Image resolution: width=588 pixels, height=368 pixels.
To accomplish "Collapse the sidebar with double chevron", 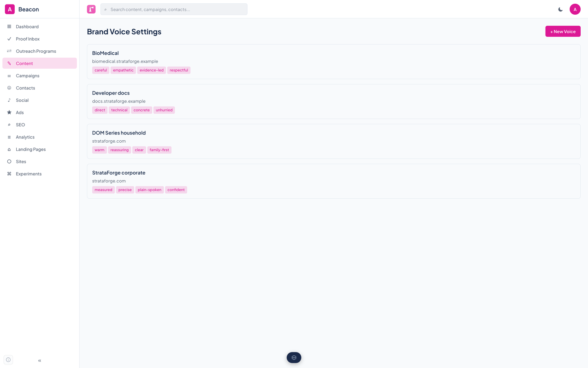I will coord(40,361).
